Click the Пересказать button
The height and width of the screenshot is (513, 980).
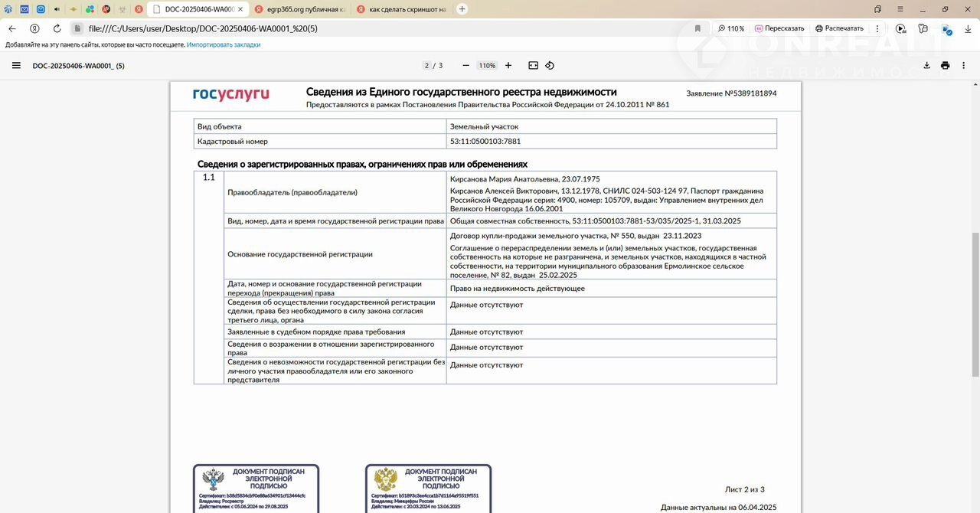tap(779, 28)
